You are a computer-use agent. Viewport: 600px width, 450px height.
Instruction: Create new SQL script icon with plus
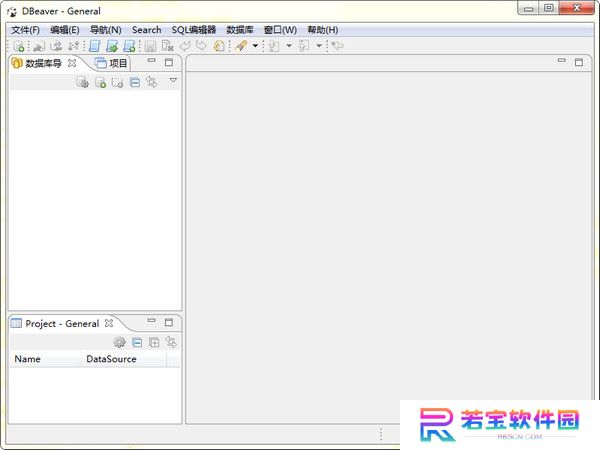click(x=130, y=46)
